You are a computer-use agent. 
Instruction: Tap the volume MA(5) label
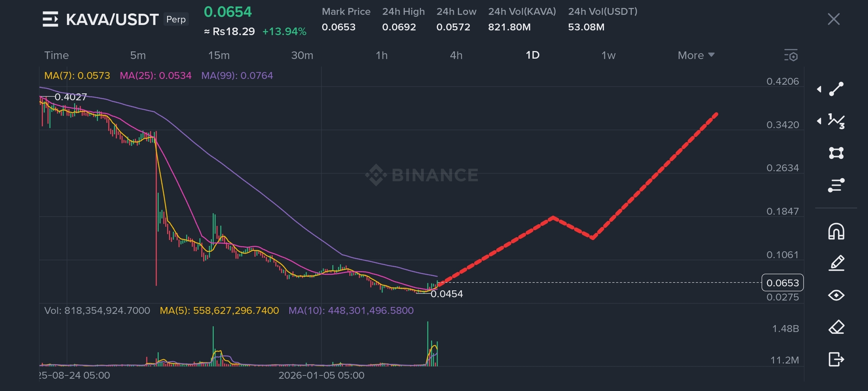(x=219, y=311)
